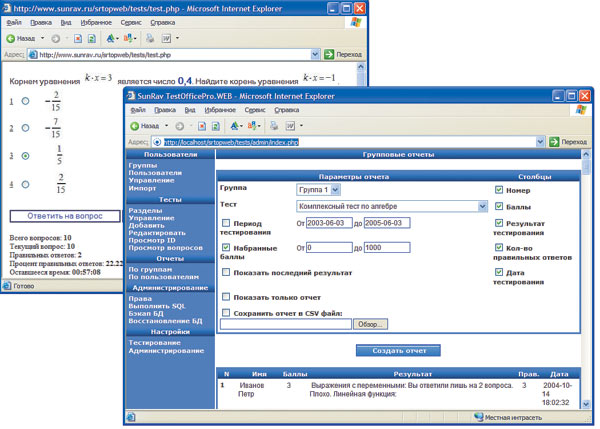Click Переход go icon in test.php window
The width and height of the screenshot is (600, 429).
click(329, 54)
